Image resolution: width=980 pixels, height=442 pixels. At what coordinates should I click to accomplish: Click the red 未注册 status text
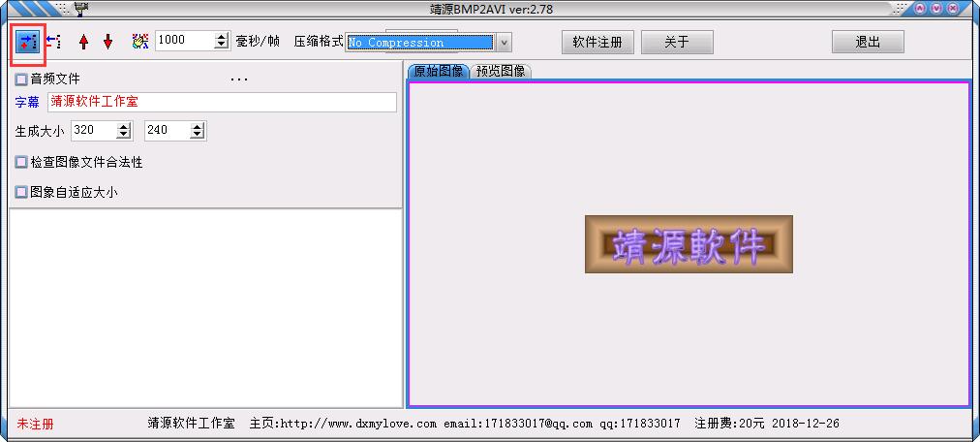35,424
